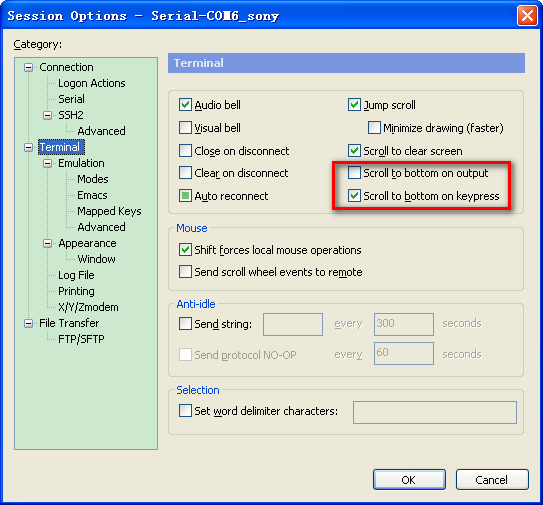Click the Send string text field
This screenshot has height=505, width=543.
tap(293, 325)
